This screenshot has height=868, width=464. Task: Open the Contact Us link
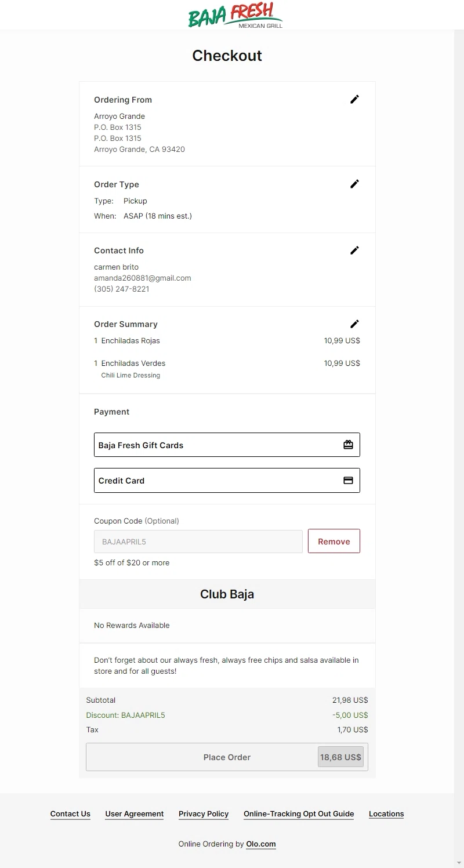(70, 813)
